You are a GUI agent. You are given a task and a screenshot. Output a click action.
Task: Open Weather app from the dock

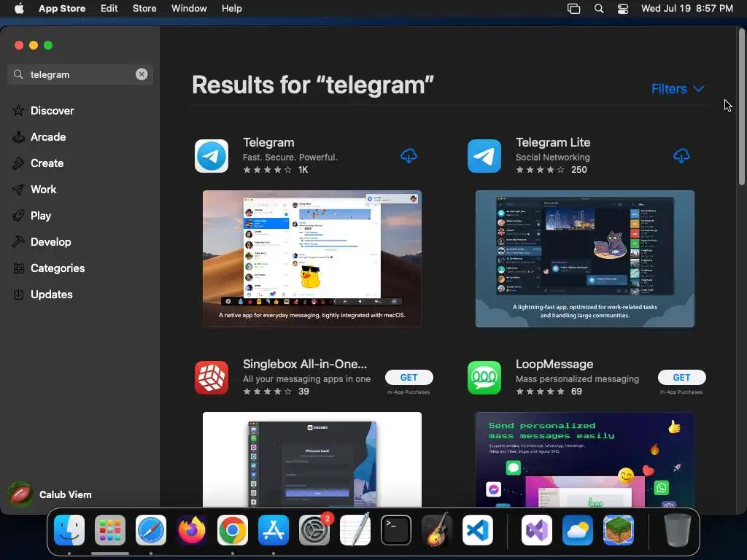(x=578, y=530)
